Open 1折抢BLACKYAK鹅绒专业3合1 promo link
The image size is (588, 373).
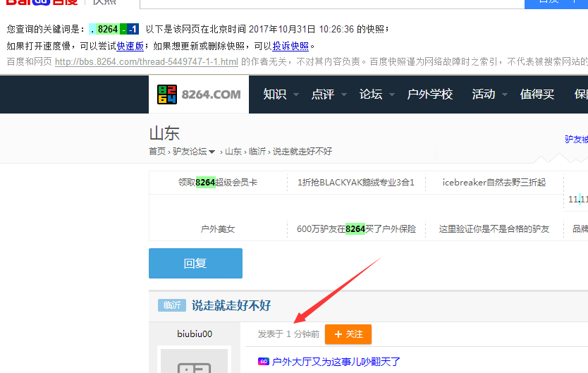pyautogui.click(x=356, y=183)
